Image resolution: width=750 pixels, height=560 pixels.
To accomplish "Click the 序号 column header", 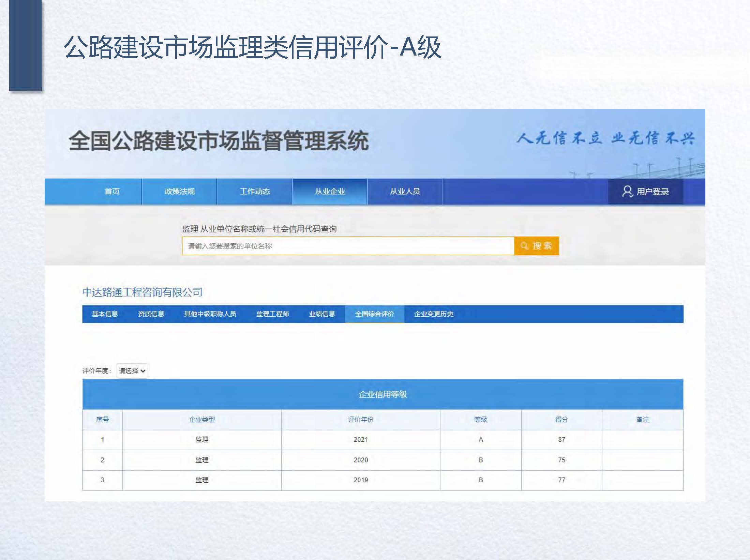I will pos(102,420).
